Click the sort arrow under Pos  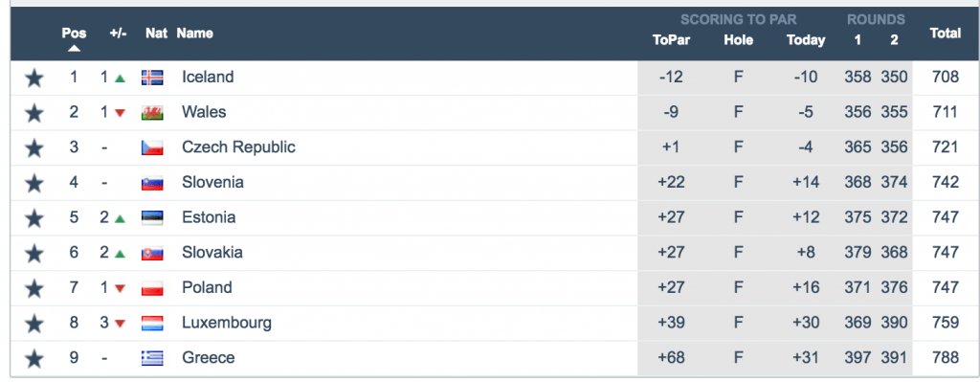tap(74, 48)
